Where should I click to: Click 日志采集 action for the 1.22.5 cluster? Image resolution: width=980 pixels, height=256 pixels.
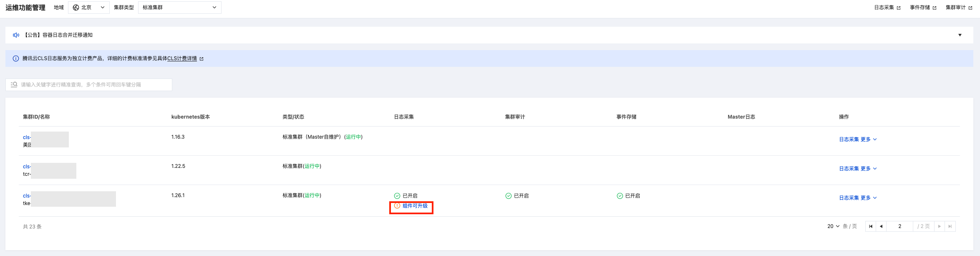click(x=849, y=169)
